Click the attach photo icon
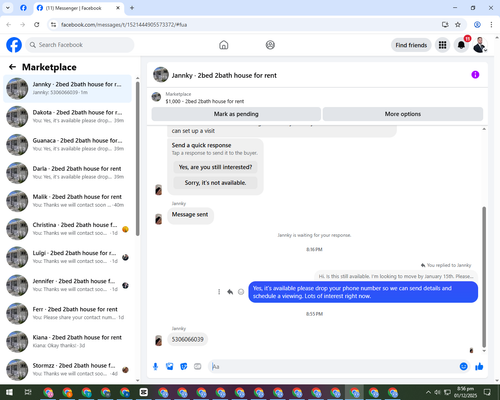This screenshot has width=500, height=400. [170, 367]
